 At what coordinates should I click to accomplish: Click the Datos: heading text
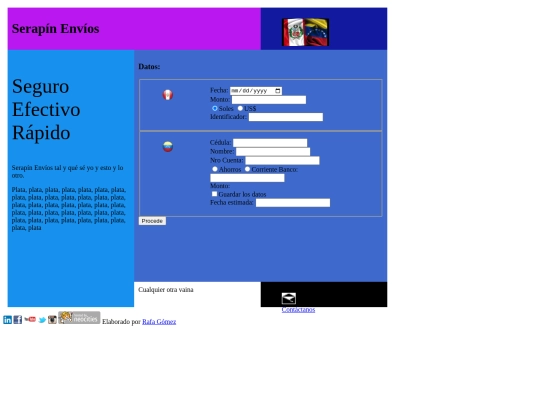149,67
